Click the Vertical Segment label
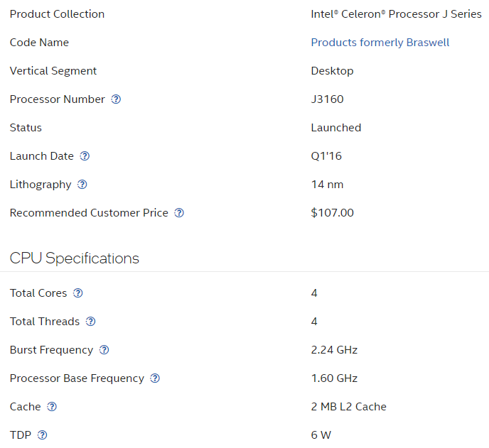 (53, 71)
